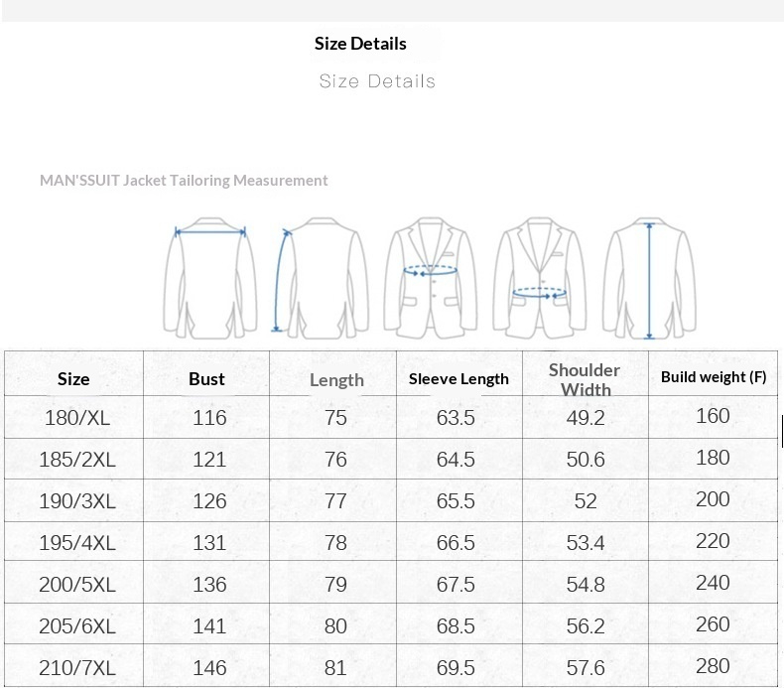
Task: Click the shoulder width jacket diagram
Action: 210,277
